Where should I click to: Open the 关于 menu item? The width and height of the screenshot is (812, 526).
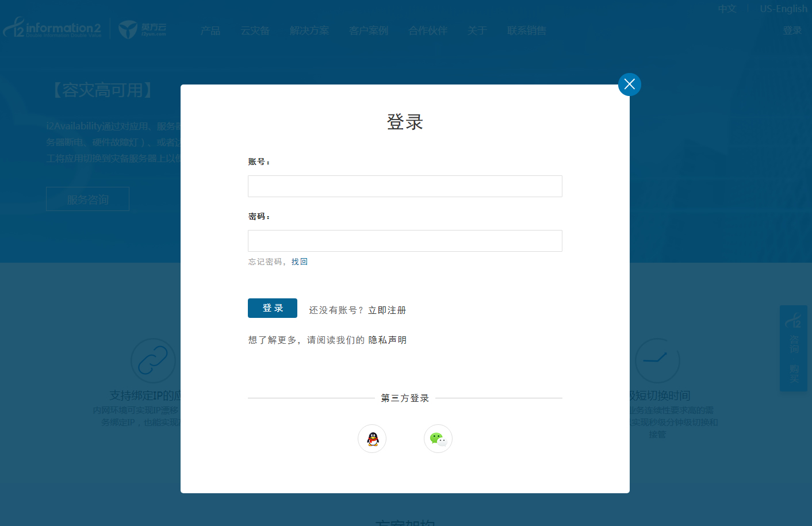477,30
